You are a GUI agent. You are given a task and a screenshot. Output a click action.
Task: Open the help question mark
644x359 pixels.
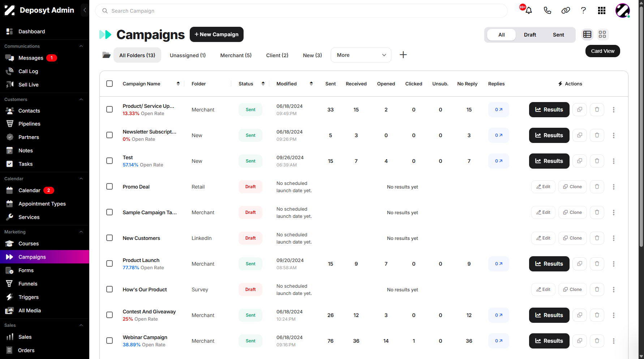(x=583, y=10)
